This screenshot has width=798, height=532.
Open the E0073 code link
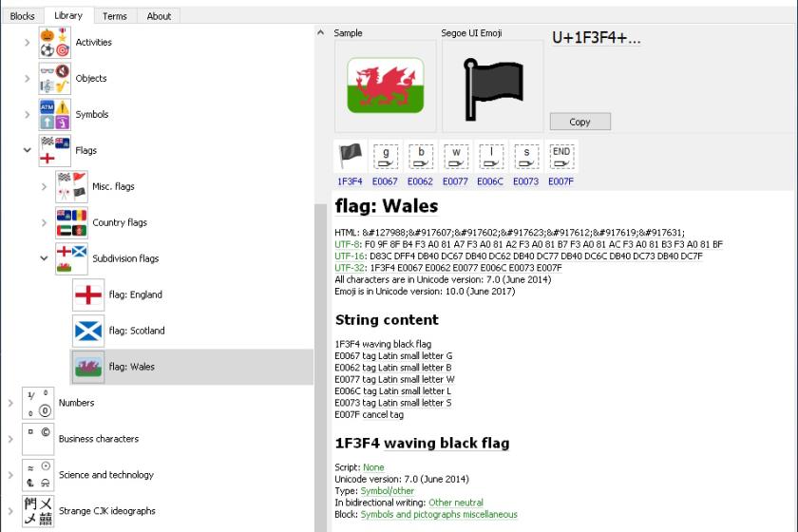[x=525, y=181]
